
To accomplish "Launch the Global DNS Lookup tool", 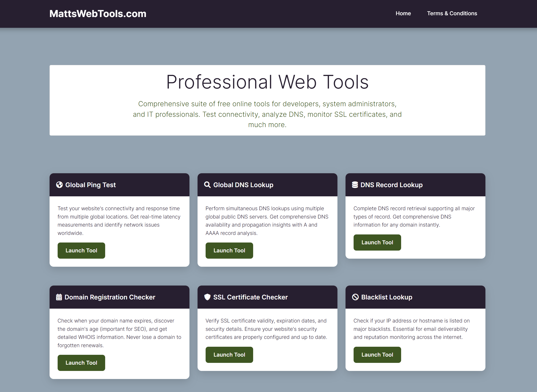I will (x=229, y=250).
